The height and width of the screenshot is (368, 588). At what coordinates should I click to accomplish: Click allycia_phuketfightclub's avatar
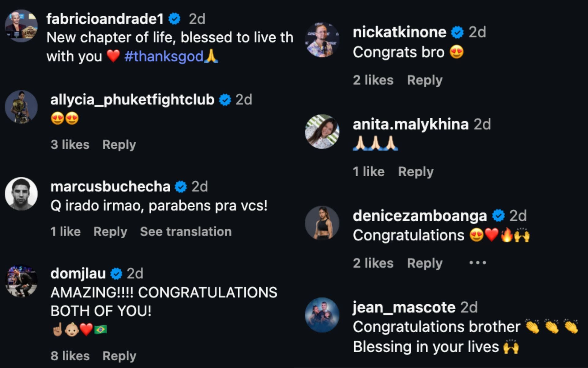pyautogui.click(x=21, y=107)
